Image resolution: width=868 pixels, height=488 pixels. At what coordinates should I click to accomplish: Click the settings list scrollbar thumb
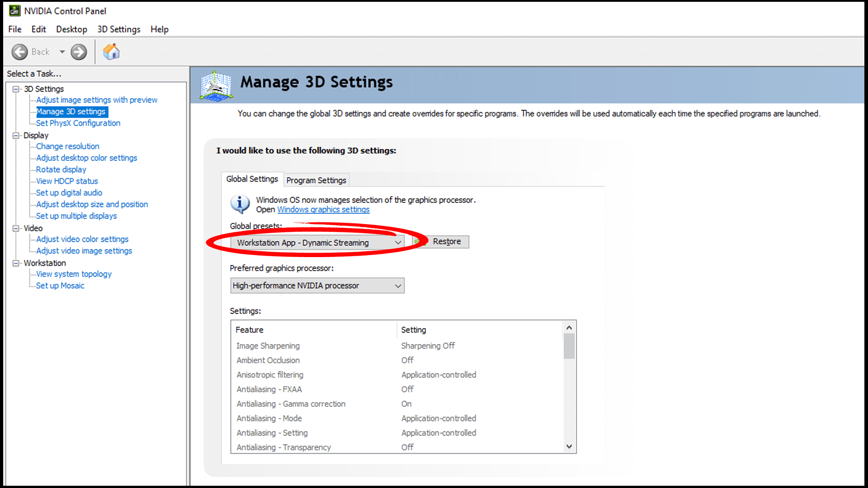coord(569,346)
